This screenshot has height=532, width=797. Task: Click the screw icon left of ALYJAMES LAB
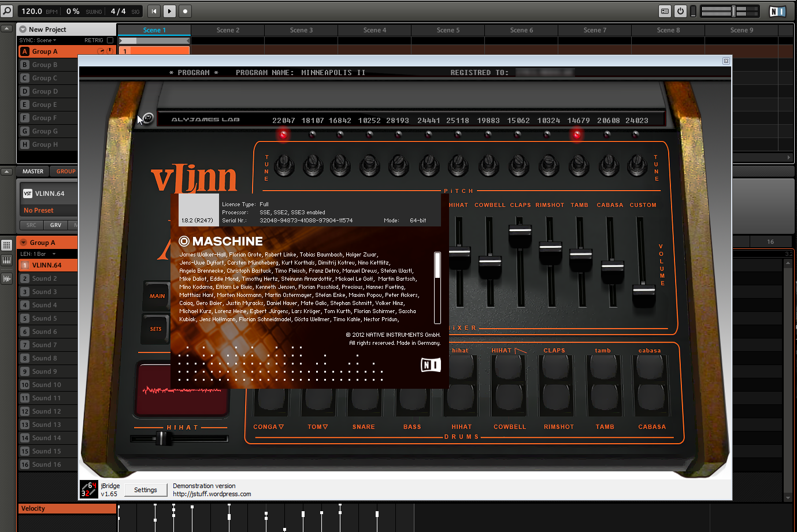(x=147, y=118)
